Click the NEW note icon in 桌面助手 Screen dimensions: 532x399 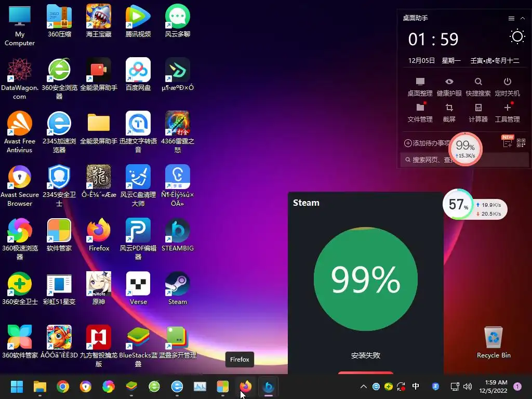(508, 142)
